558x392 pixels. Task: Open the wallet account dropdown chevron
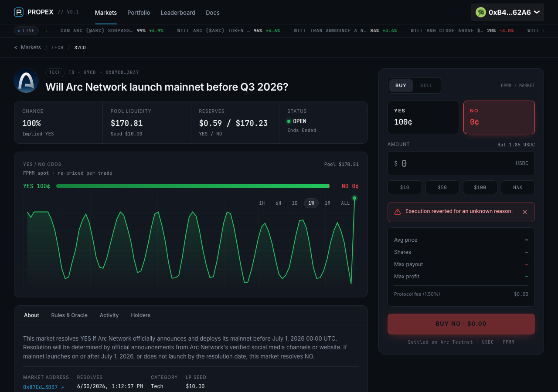click(x=537, y=12)
